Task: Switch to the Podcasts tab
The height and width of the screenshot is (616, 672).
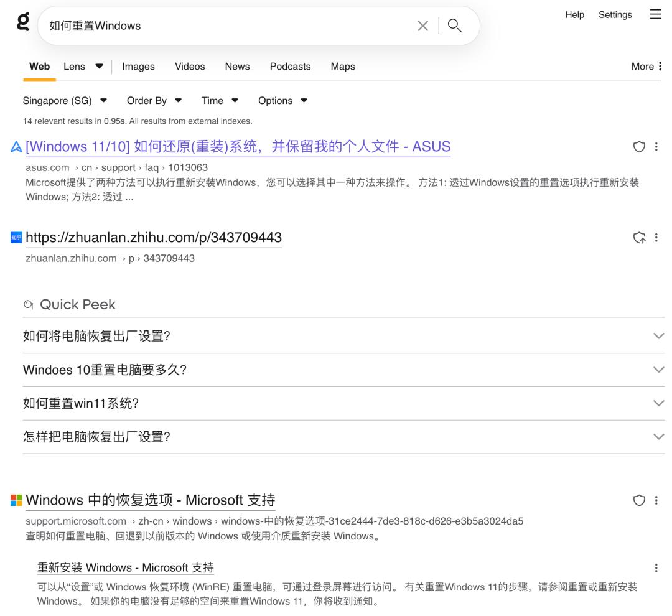Action: [x=290, y=67]
